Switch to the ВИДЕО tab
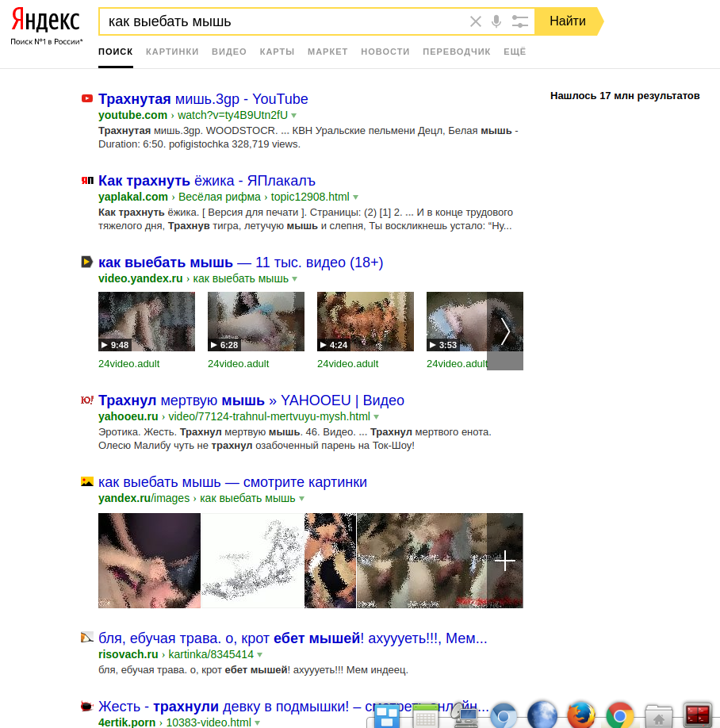The width and height of the screenshot is (720, 728). coord(229,52)
